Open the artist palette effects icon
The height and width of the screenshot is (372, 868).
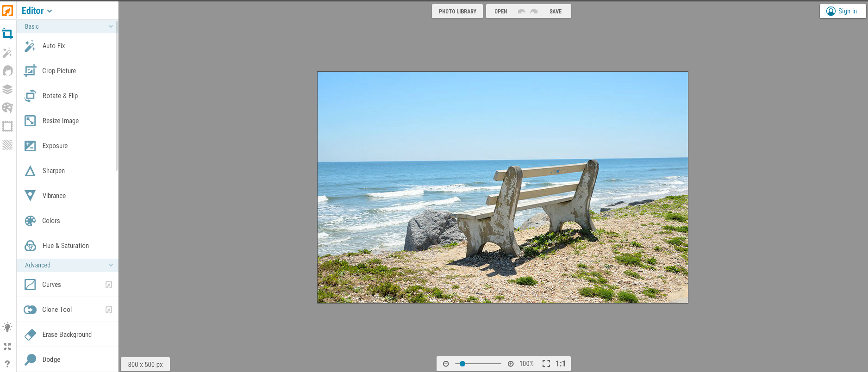point(7,108)
